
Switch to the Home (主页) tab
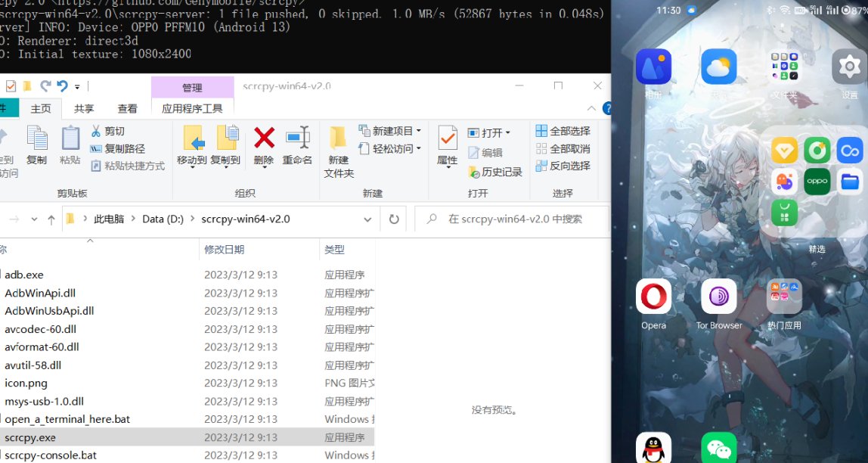[40, 108]
